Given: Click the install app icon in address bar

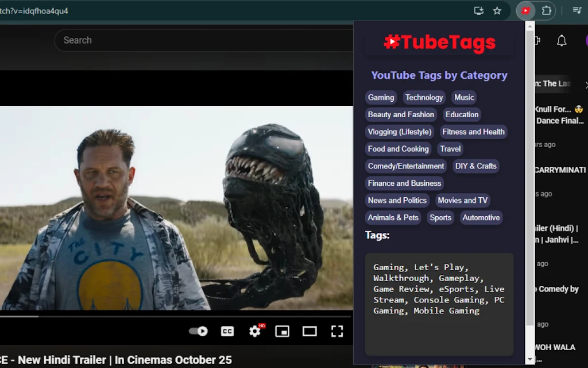Looking at the screenshot, I should pos(478,11).
